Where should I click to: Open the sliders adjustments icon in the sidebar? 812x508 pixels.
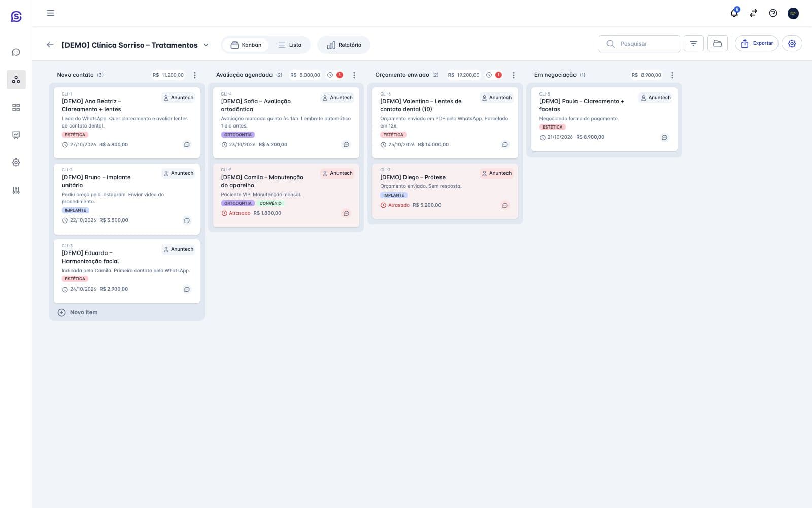[x=16, y=190]
